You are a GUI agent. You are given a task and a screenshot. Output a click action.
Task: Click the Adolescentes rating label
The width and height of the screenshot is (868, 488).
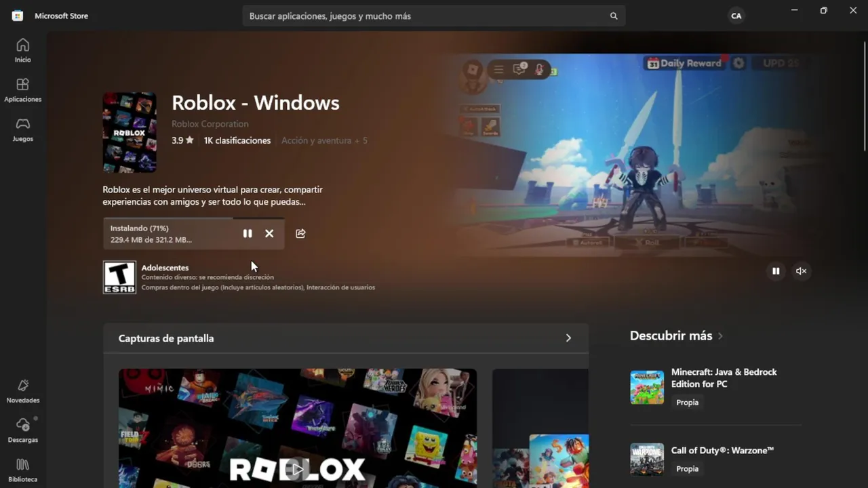coord(165,268)
